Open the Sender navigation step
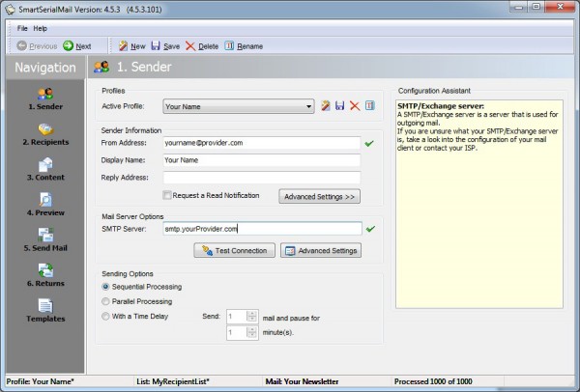 click(x=43, y=98)
